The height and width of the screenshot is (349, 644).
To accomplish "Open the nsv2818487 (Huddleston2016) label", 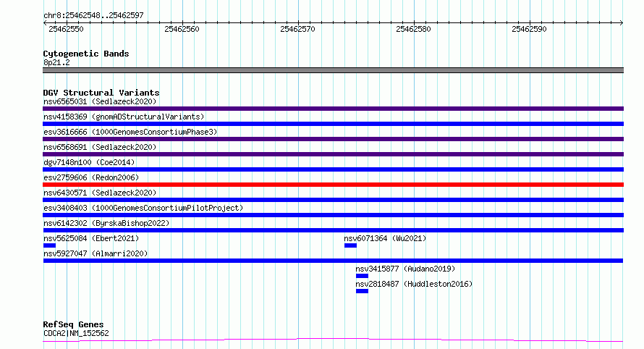I will tap(414, 284).
